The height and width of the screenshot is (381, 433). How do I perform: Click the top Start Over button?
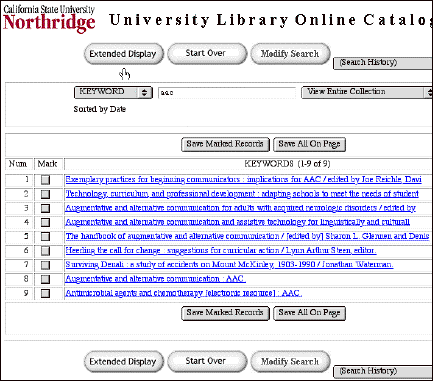pos(207,53)
